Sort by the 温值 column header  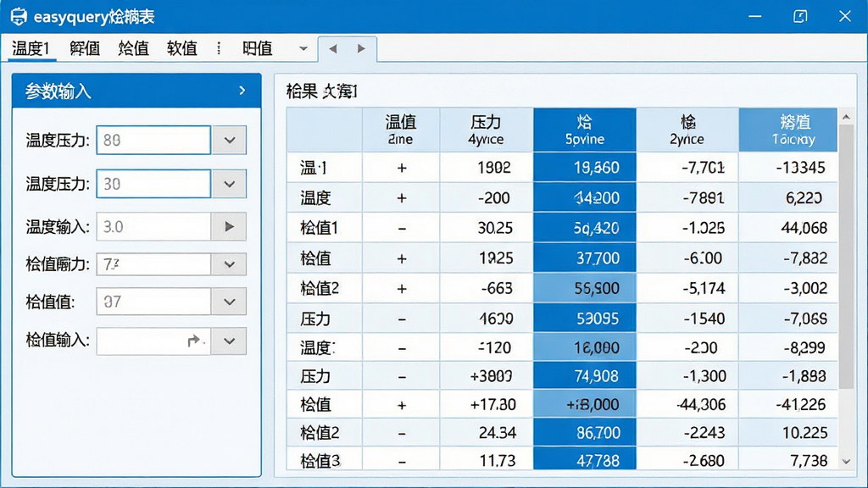(x=401, y=130)
